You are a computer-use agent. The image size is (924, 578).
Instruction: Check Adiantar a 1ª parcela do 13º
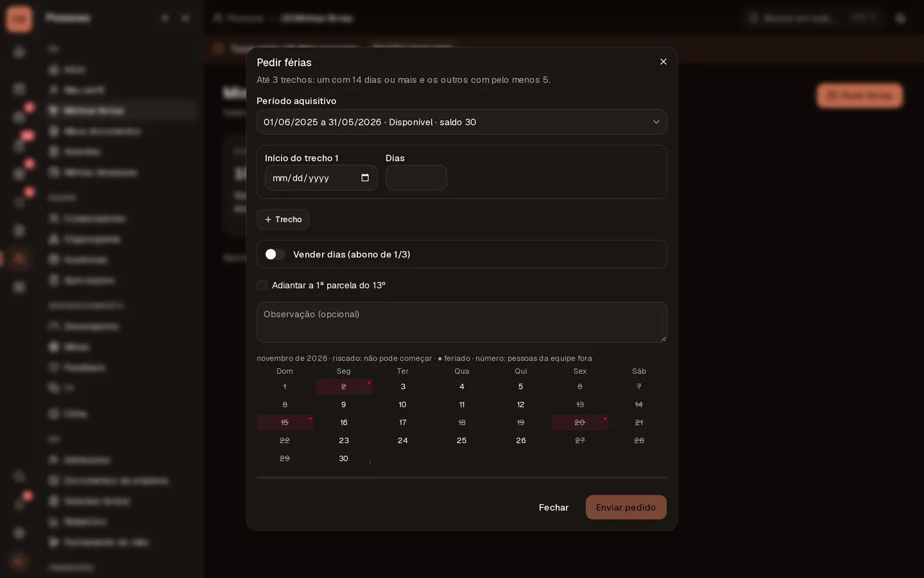(262, 285)
